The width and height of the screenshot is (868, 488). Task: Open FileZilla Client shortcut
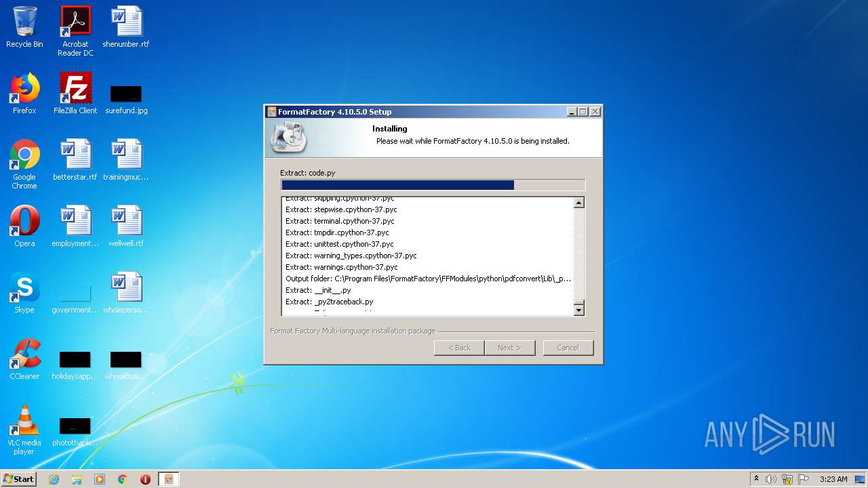75,94
